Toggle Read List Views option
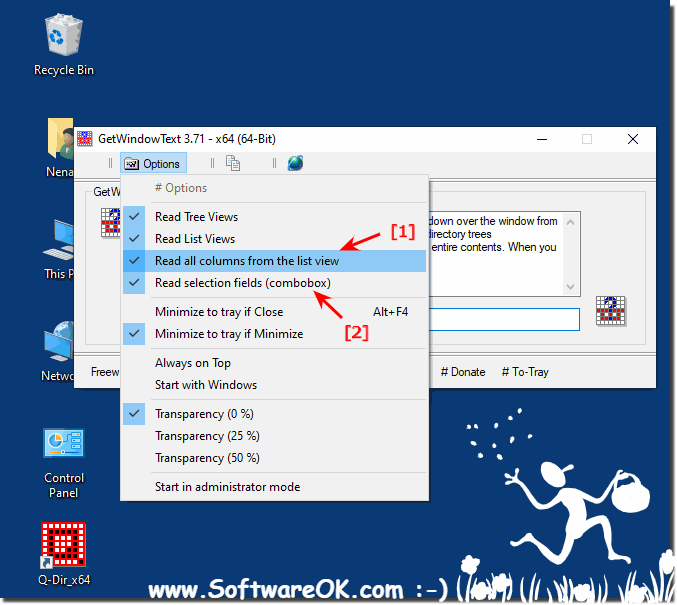Screen dimensions: 677x605 [275, 239]
